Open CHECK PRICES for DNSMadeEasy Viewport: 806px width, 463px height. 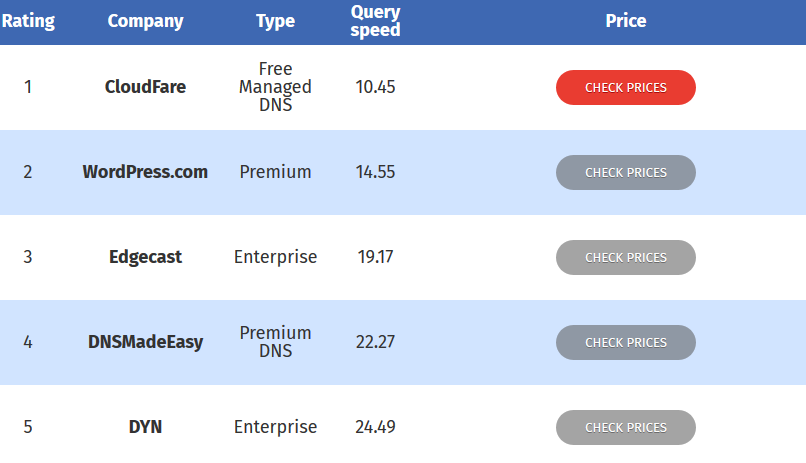pos(625,342)
